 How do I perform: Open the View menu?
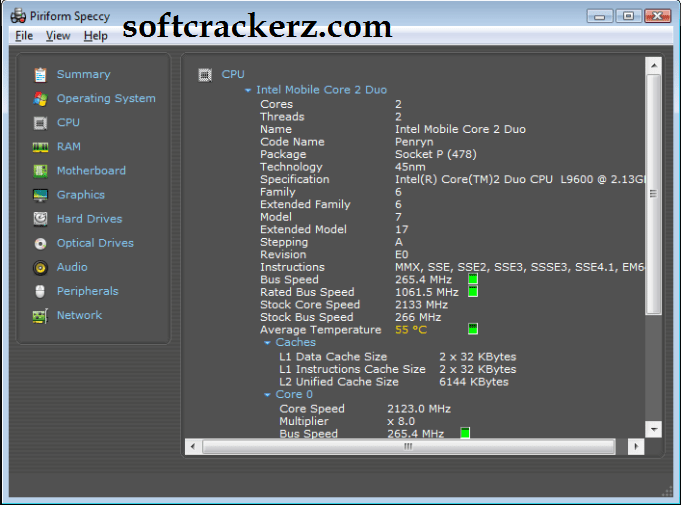tap(58, 36)
